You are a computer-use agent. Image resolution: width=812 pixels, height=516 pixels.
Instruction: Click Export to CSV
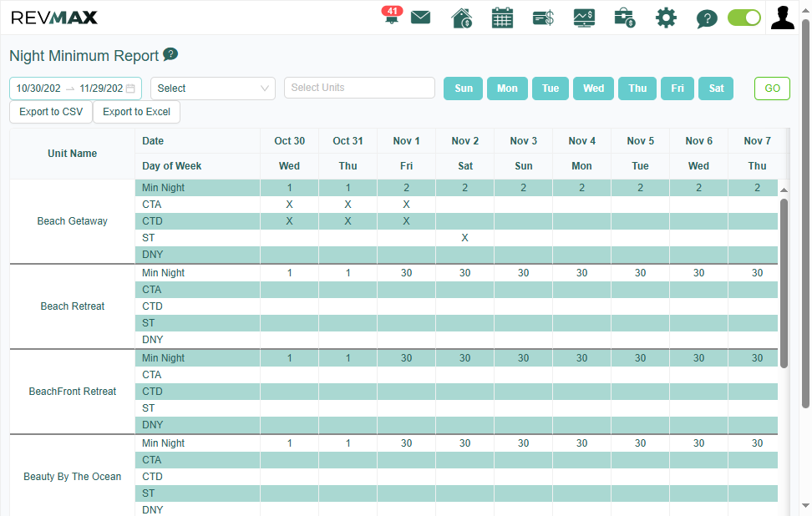[x=51, y=112]
